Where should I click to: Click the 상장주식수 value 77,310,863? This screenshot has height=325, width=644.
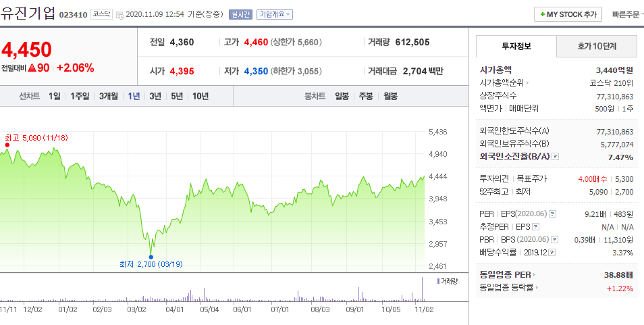615,96
